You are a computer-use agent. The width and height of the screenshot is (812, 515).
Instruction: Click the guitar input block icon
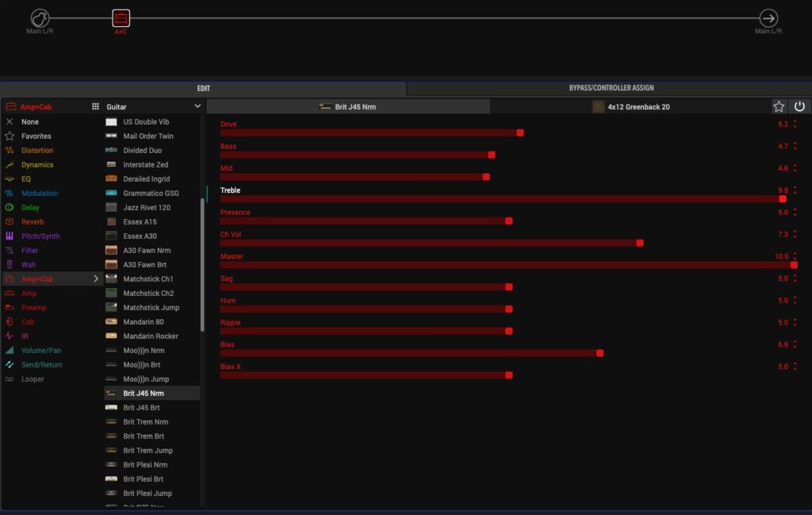pos(40,17)
